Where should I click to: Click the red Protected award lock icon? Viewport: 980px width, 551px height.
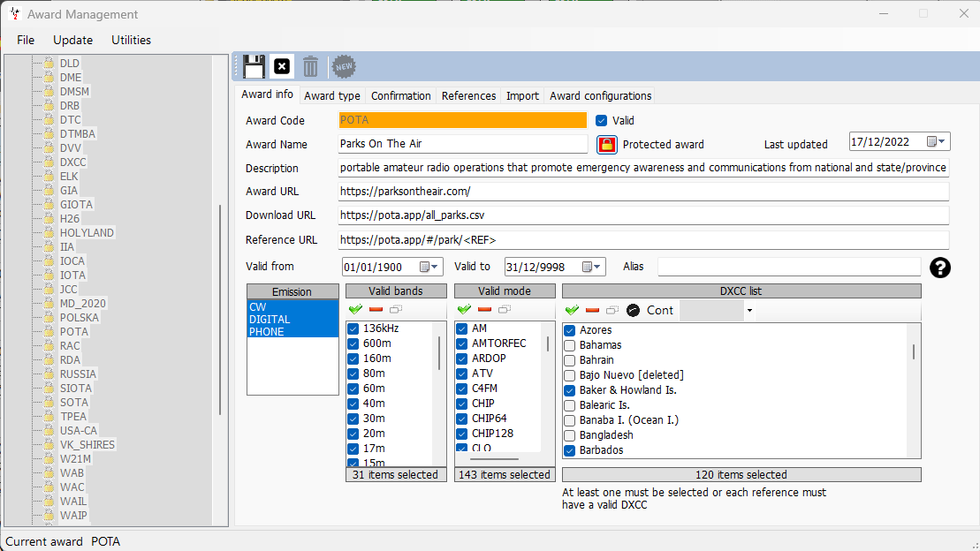pyautogui.click(x=607, y=144)
